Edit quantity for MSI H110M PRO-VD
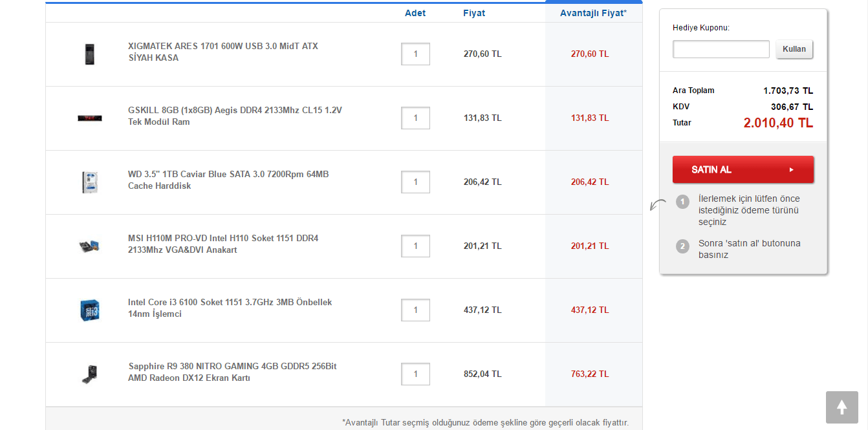The image size is (868, 430). [415, 246]
